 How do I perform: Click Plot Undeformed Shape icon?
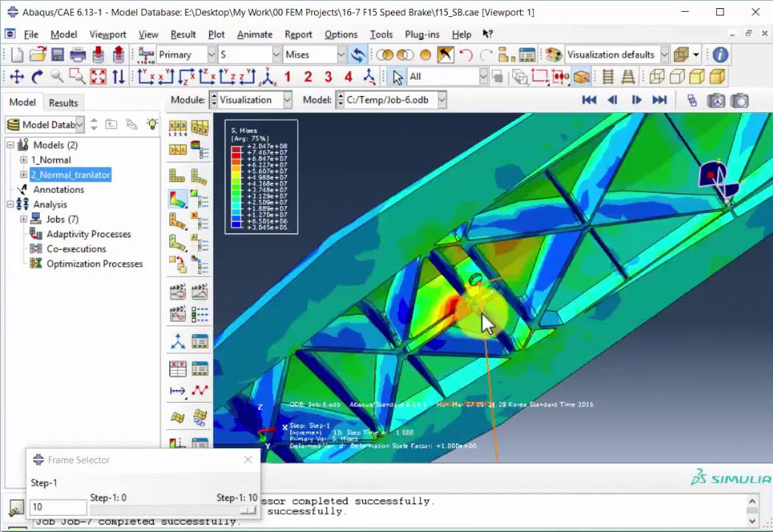point(177,176)
